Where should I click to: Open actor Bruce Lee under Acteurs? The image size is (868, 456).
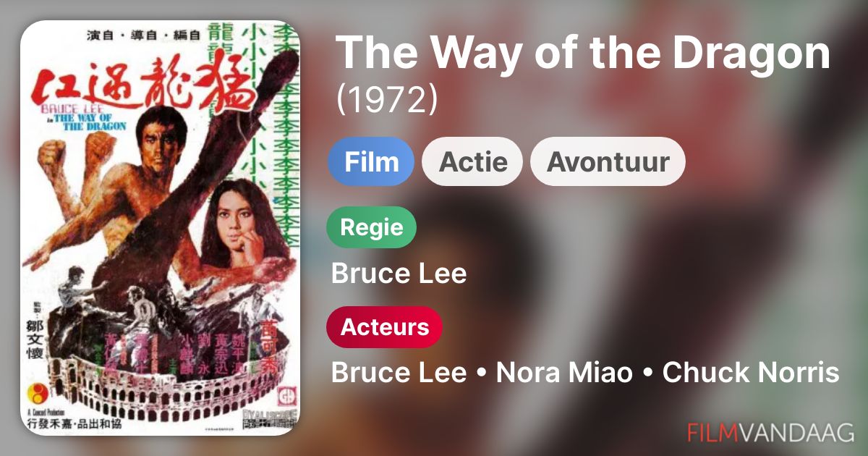click(399, 373)
